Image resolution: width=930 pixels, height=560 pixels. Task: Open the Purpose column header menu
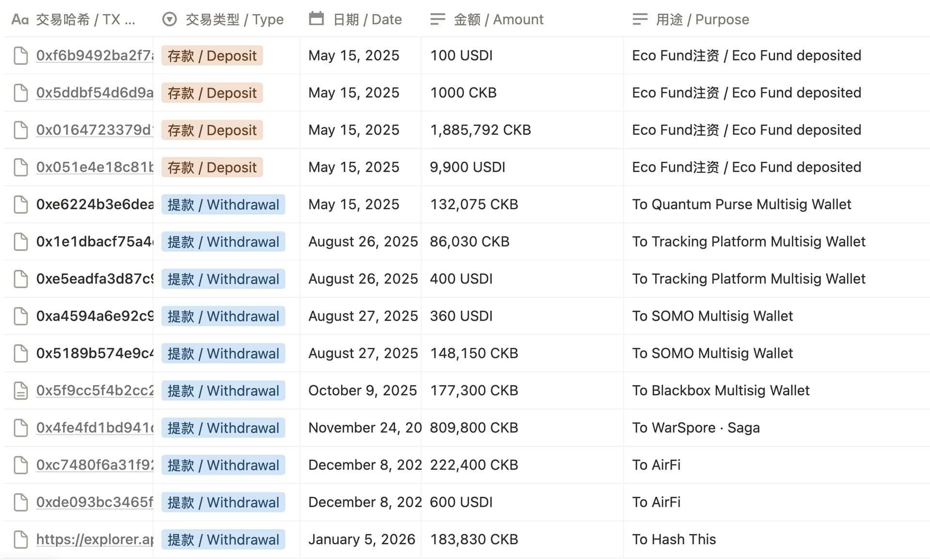pos(702,19)
